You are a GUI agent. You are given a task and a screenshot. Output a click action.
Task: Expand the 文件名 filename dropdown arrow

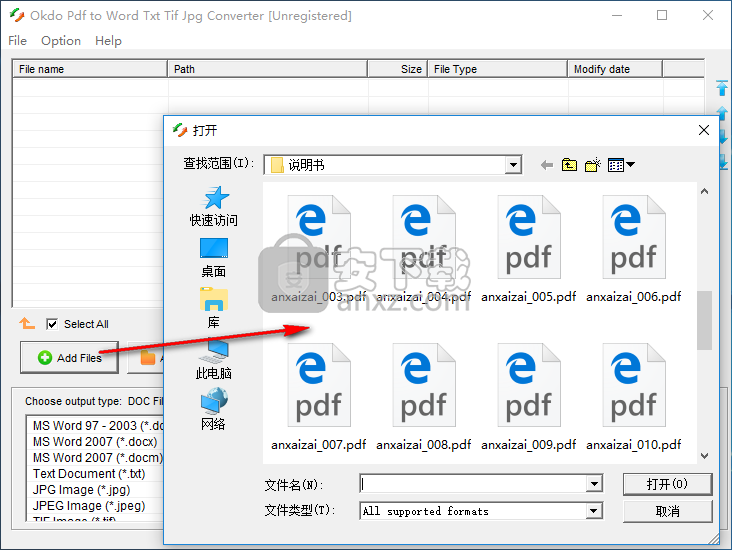(x=594, y=484)
